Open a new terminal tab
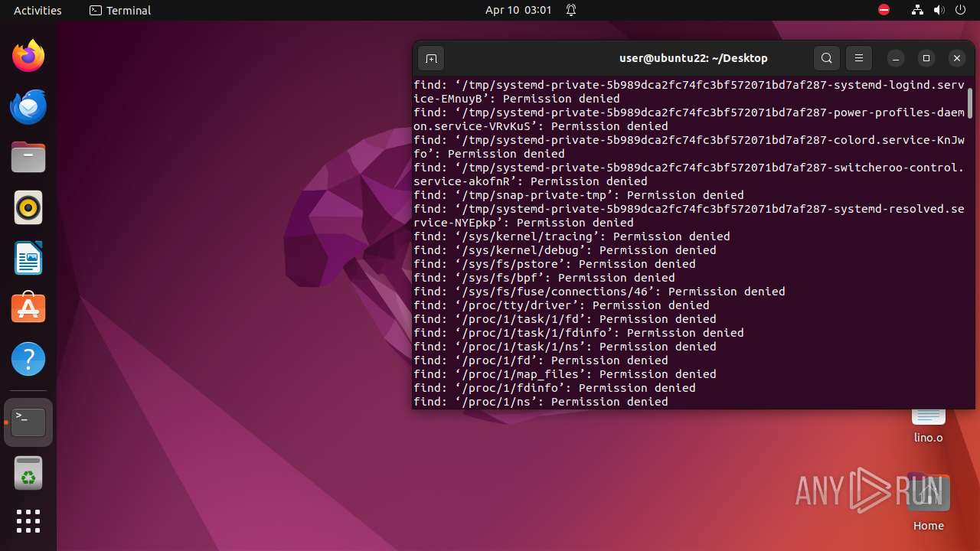Viewport: 980px width, 551px height. click(x=431, y=58)
